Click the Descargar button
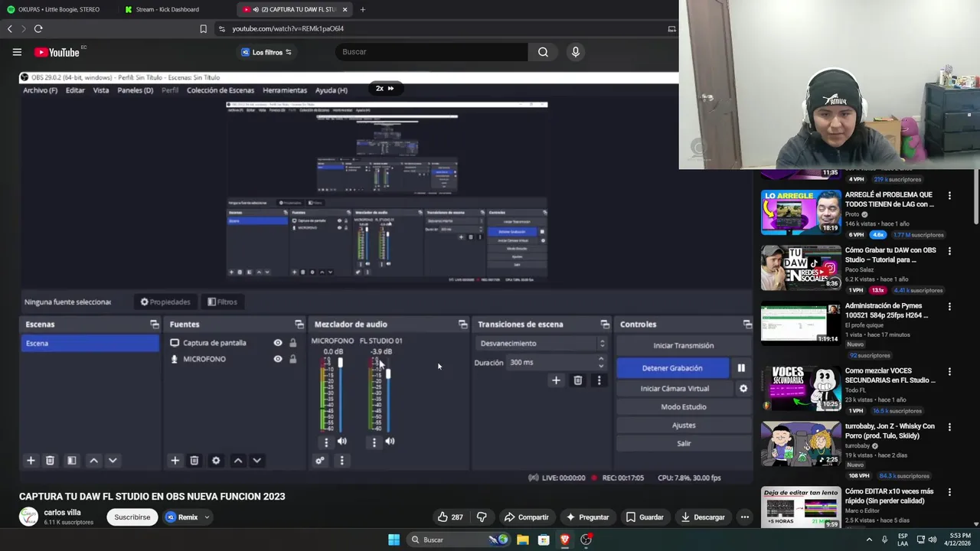This screenshot has height=551, width=980. (x=702, y=517)
